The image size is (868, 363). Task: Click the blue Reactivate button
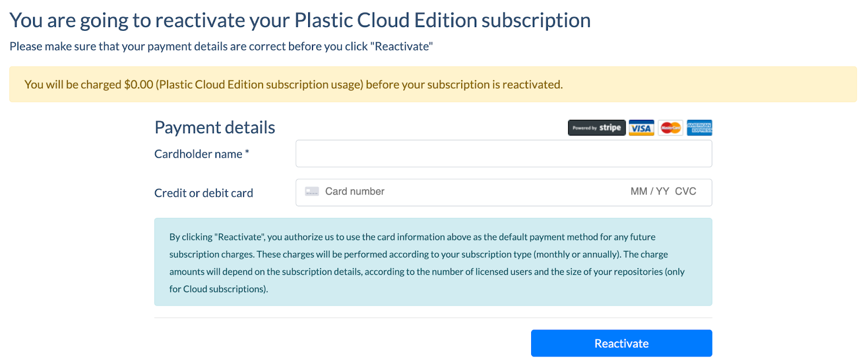pyautogui.click(x=621, y=343)
